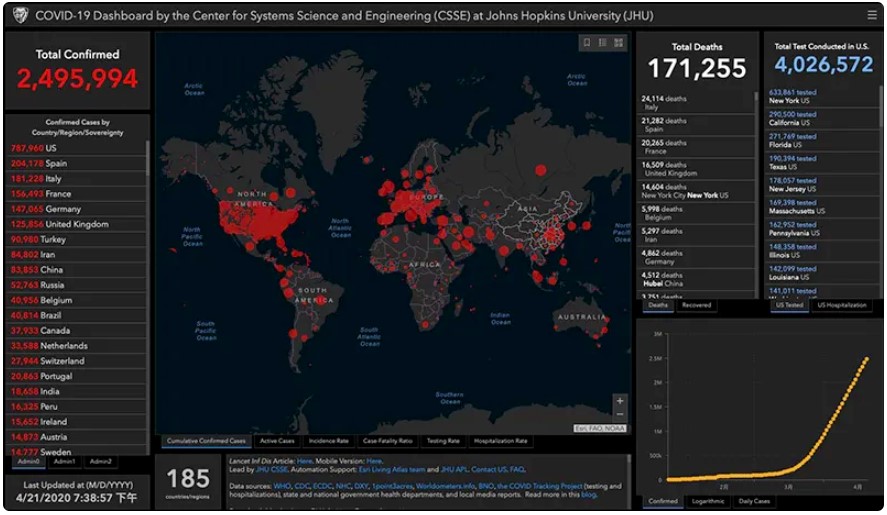Select the Admin1 tab
Viewport: 887px width, 515px height.
(64, 462)
